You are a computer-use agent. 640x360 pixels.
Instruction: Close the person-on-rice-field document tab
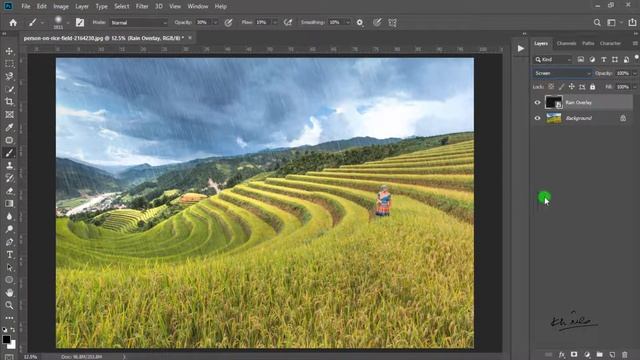click(190, 38)
